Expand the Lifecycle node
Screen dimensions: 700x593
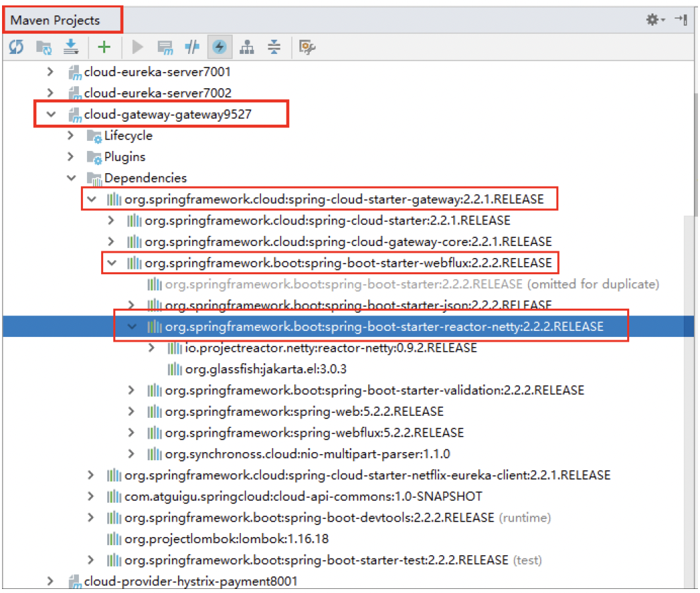pos(71,135)
